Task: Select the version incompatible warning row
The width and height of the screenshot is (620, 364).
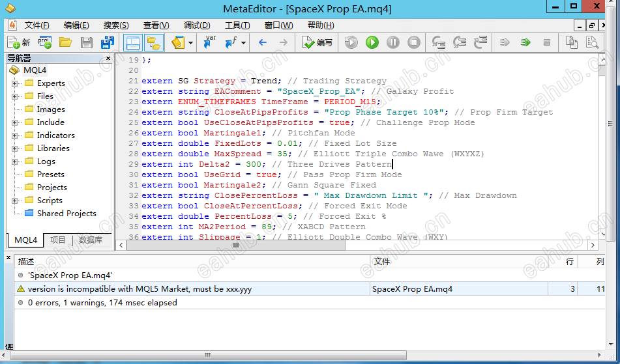Action: click(310, 289)
